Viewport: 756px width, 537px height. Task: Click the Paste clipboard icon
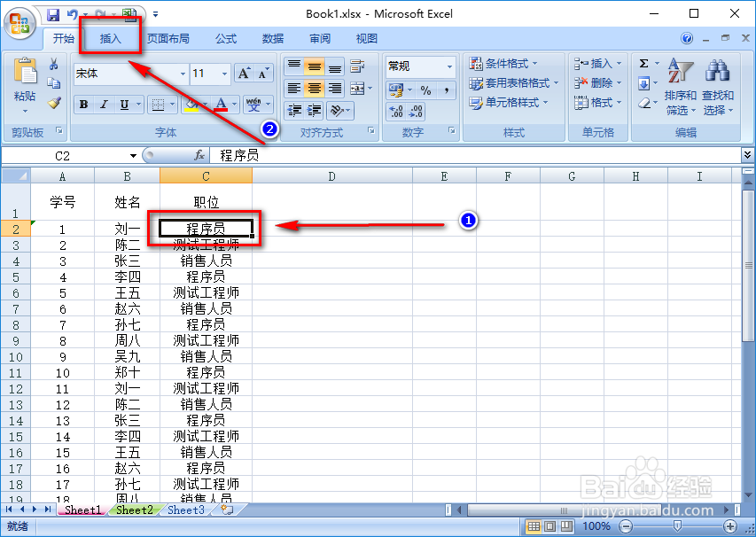click(25, 73)
